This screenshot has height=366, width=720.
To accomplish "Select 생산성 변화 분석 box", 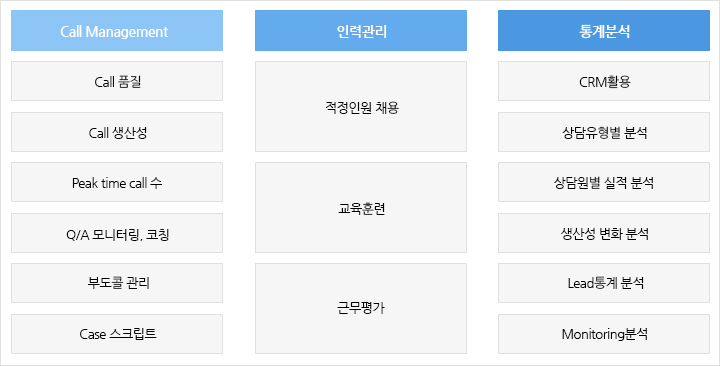I will click(x=604, y=233).
